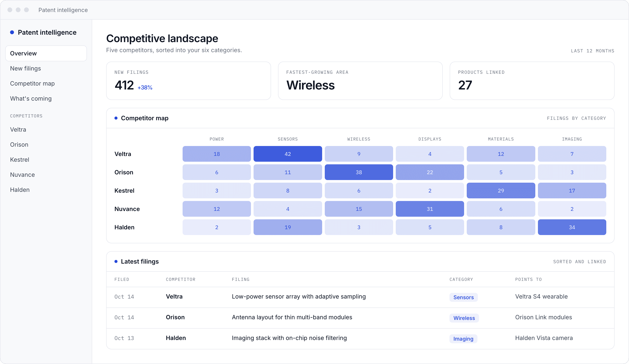Click the Products Linked 27 card
Screen dimensions: 629x364
532,81
